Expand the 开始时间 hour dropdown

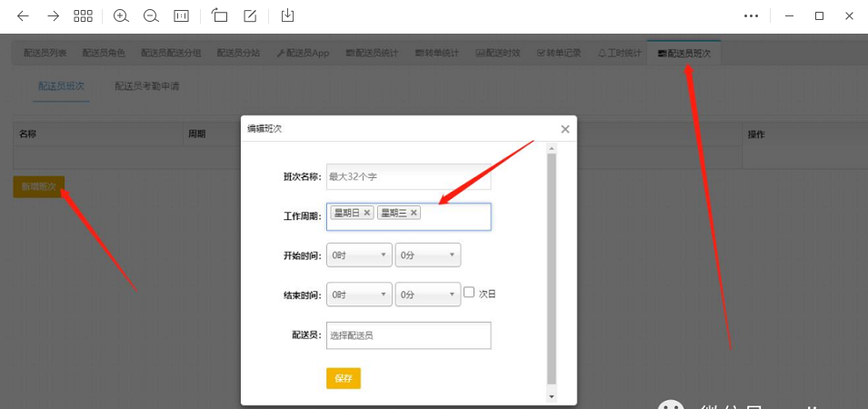tap(359, 255)
